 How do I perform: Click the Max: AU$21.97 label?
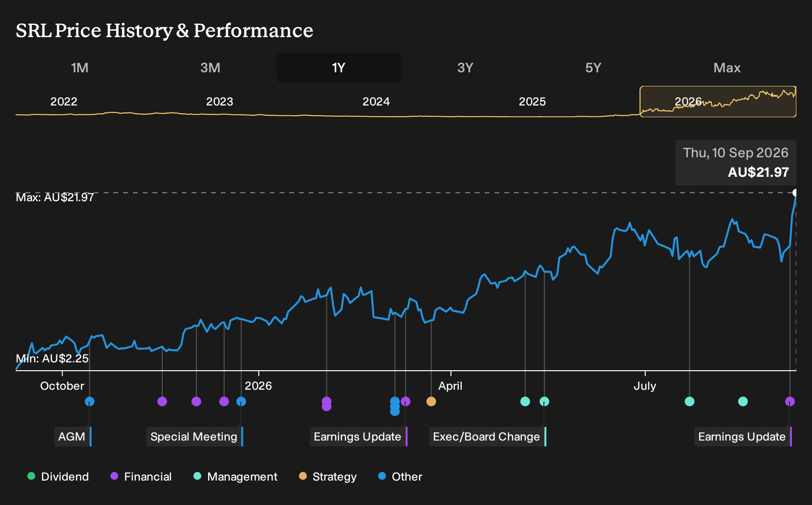tap(55, 197)
